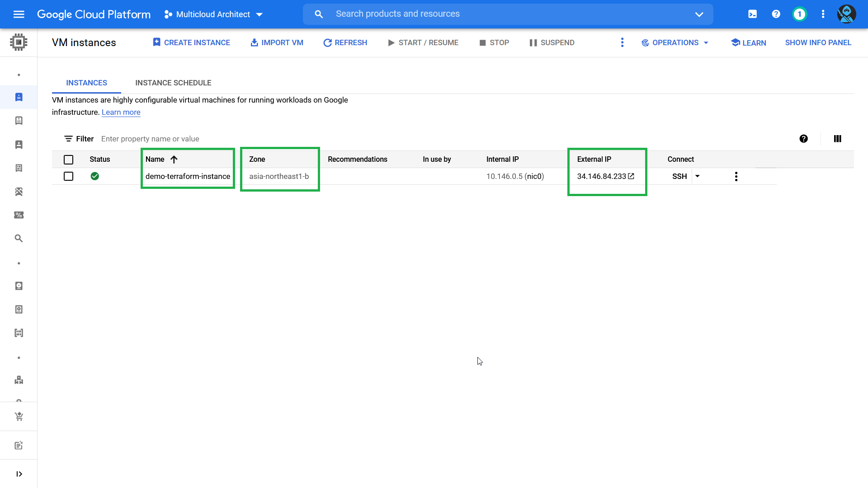Open the row overflow menu for the instance
868x488 pixels.
736,176
